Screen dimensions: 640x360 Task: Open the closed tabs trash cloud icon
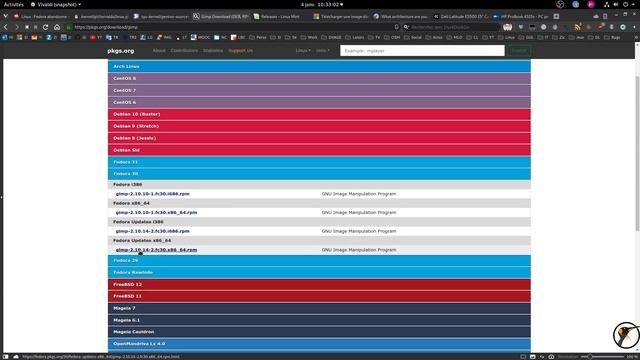tap(596, 16)
